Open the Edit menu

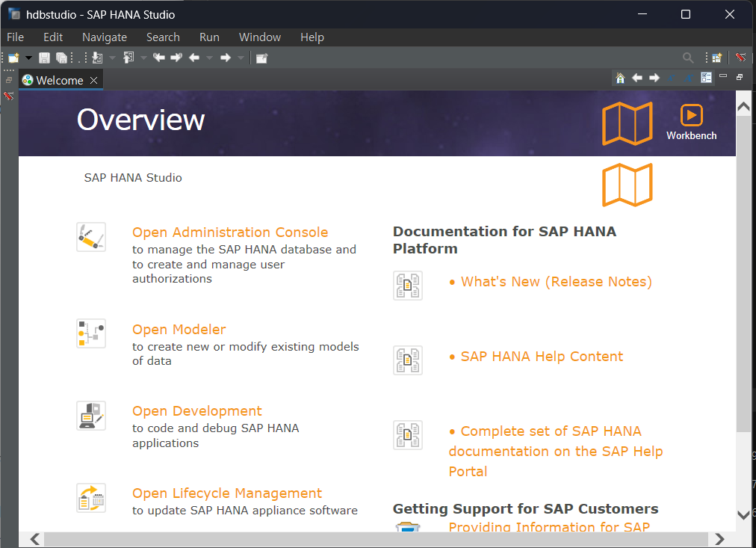click(53, 37)
